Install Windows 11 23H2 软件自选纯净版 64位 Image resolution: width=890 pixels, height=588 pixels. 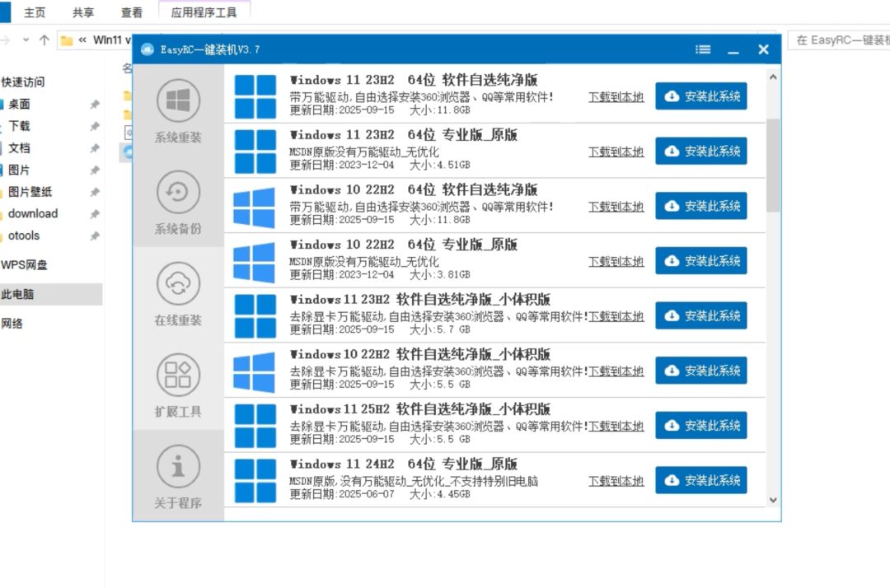[x=701, y=96]
